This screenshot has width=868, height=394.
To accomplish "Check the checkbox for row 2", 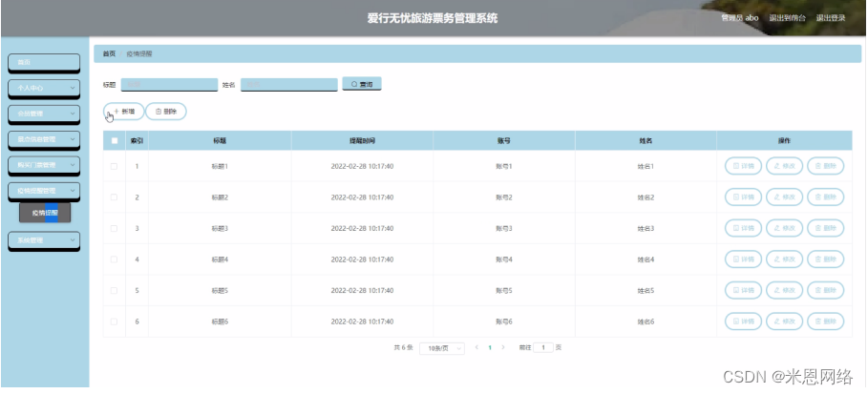I will [x=114, y=197].
